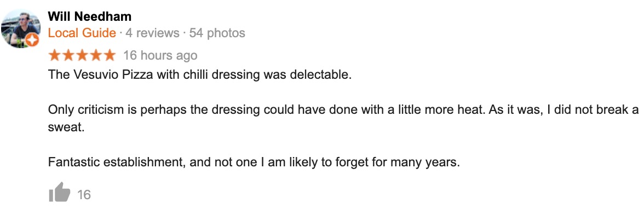Click the Only criticism paragraph line
Screen dimensions: 644x209
coord(343,110)
